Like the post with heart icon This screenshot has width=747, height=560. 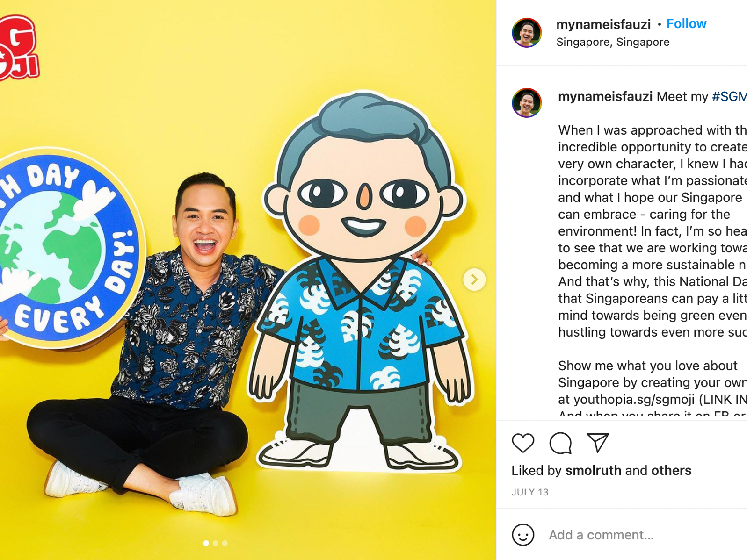tap(523, 443)
